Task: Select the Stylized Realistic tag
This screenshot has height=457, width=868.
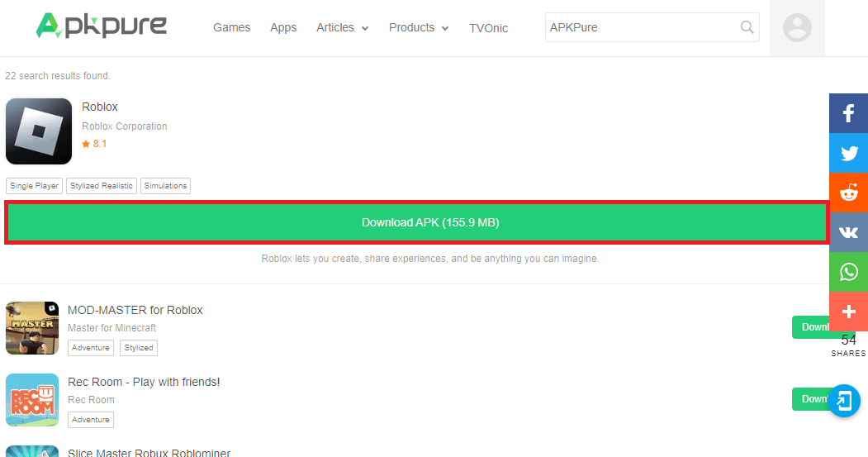Action: [102, 186]
